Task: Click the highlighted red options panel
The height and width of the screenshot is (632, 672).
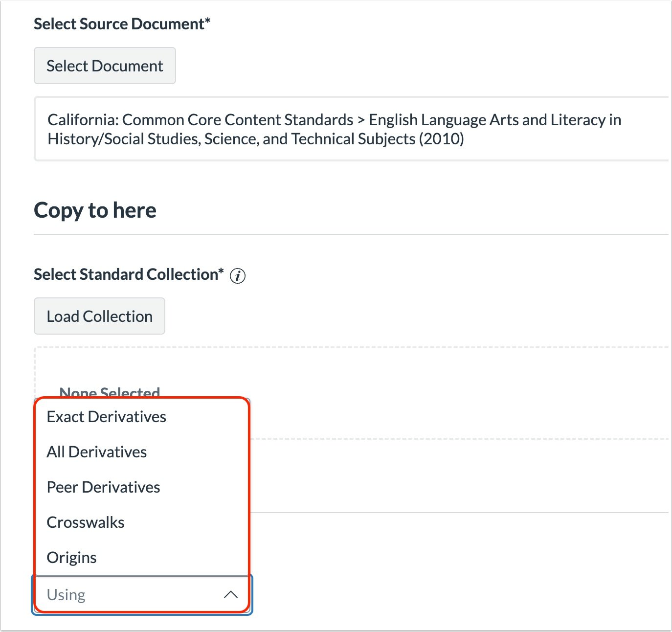Action: [142, 487]
